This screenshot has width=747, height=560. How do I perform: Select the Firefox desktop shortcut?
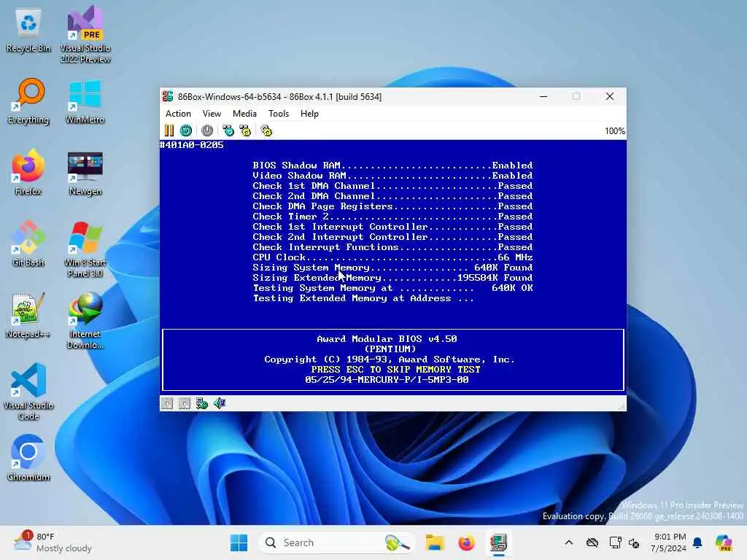click(x=28, y=172)
